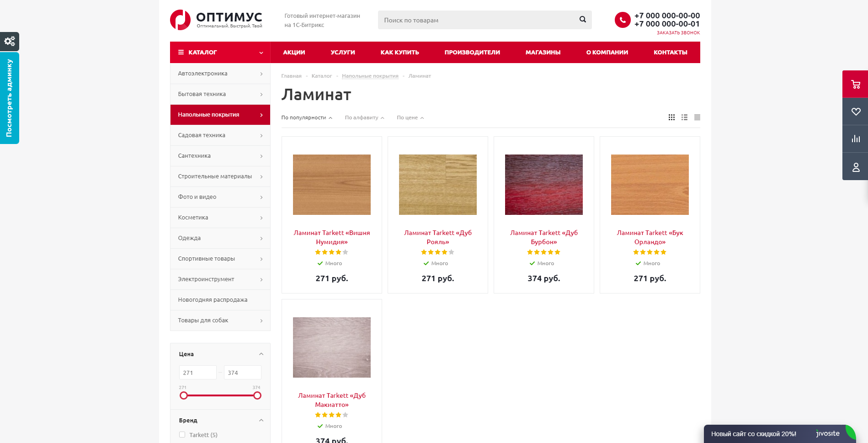Open Как купить menu item

399,52
